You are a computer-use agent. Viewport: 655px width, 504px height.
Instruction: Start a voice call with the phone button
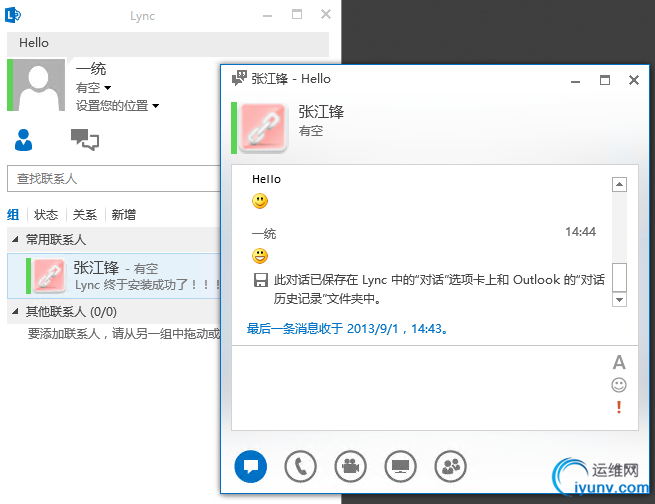tap(300, 466)
